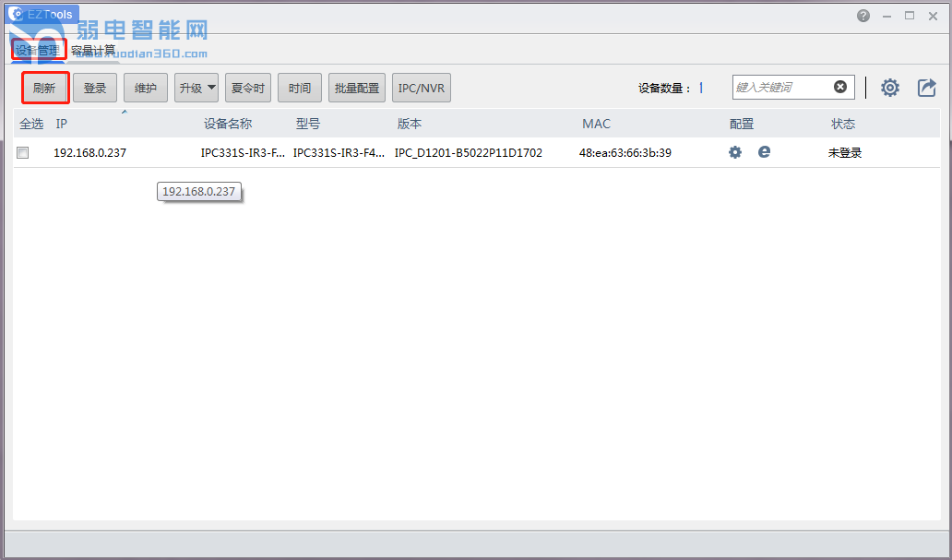Click the export share icon

pyautogui.click(x=926, y=88)
